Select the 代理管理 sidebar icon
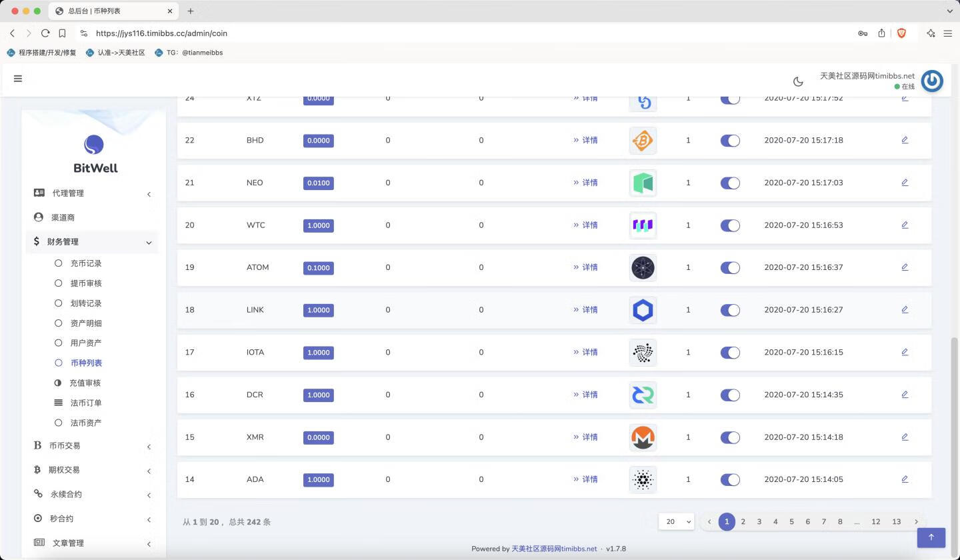This screenshot has width=960, height=560. pos(37,193)
